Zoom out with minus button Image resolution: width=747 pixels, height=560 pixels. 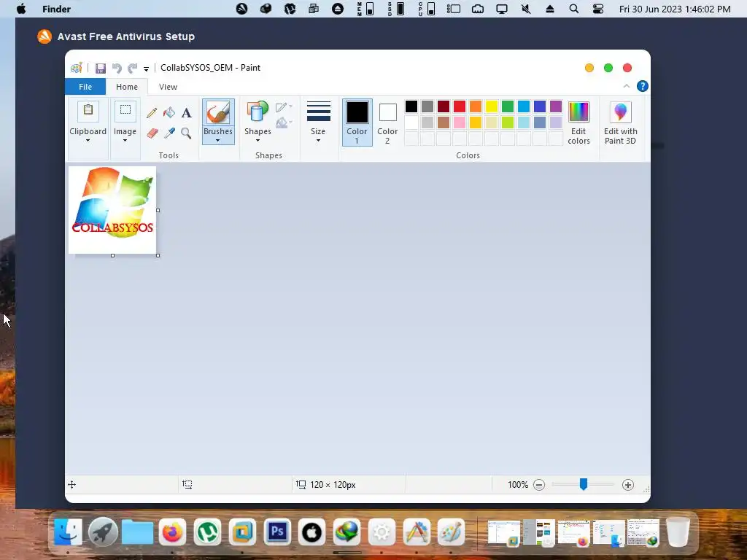[539, 485]
